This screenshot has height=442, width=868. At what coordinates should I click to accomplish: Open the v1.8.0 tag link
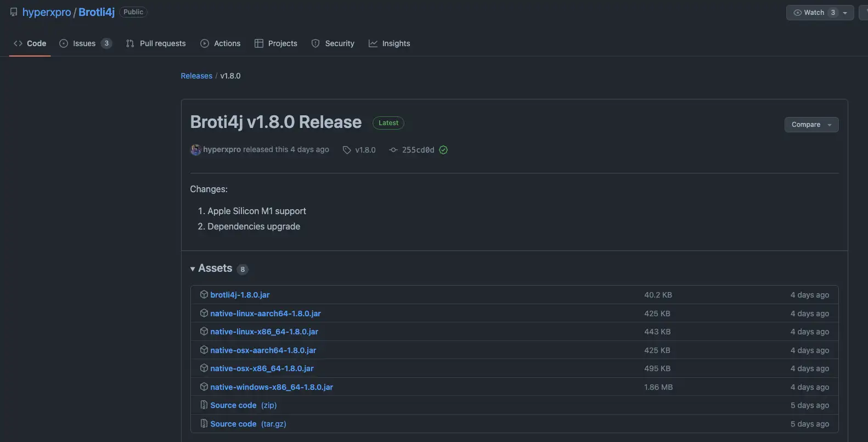365,150
